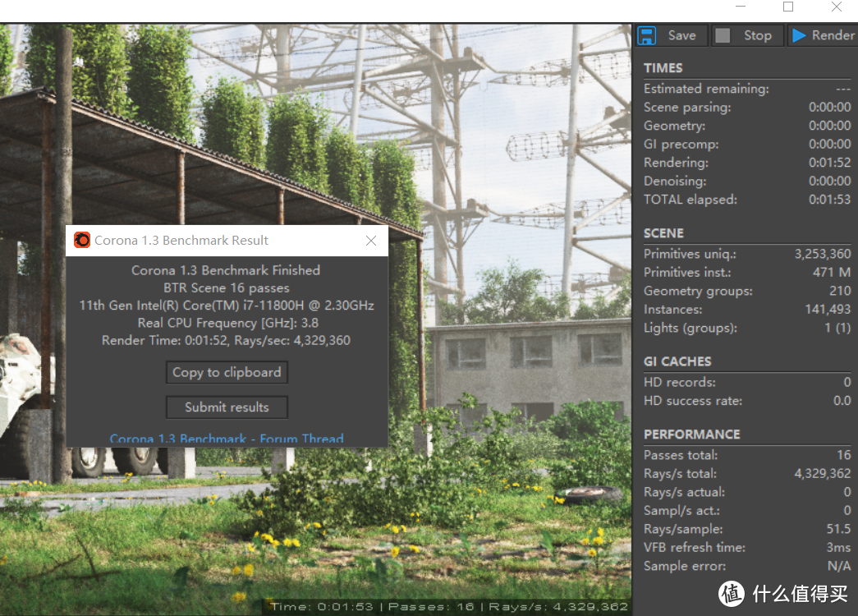Image resolution: width=858 pixels, height=616 pixels.
Task: Click the Save button label
Action: [x=681, y=35]
